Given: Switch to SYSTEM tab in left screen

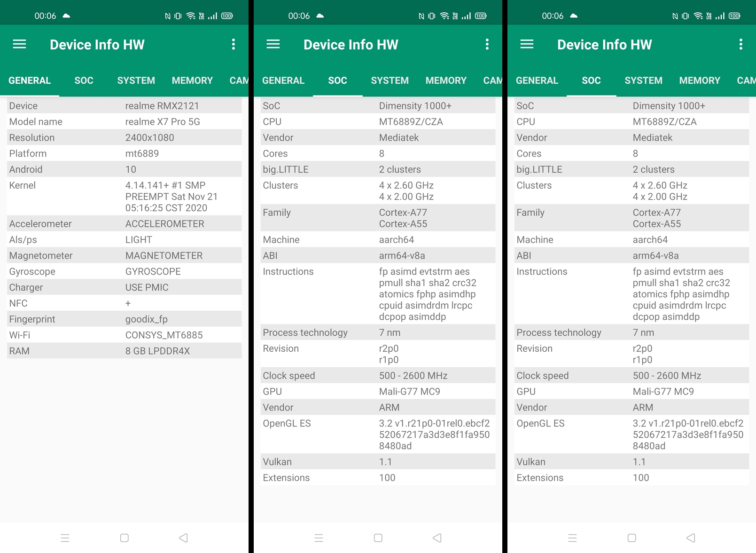Looking at the screenshot, I should click(136, 80).
